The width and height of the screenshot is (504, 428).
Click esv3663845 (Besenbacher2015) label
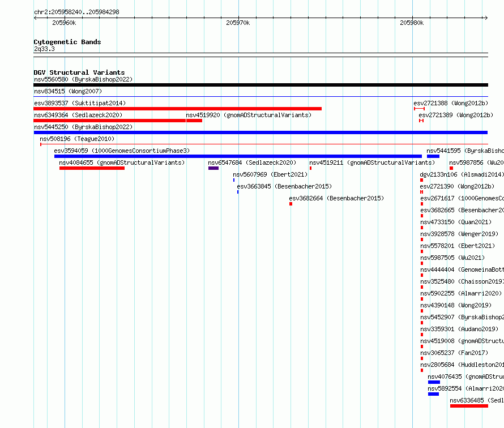pos(284,186)
